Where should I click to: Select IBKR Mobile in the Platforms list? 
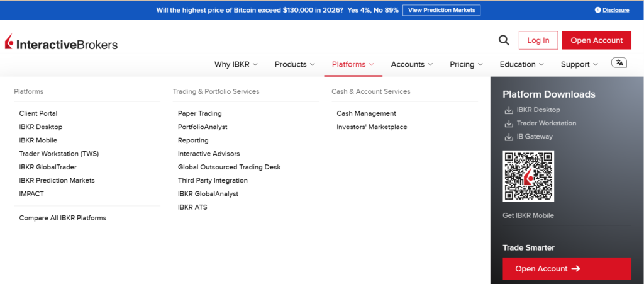[x=38, y=140]
